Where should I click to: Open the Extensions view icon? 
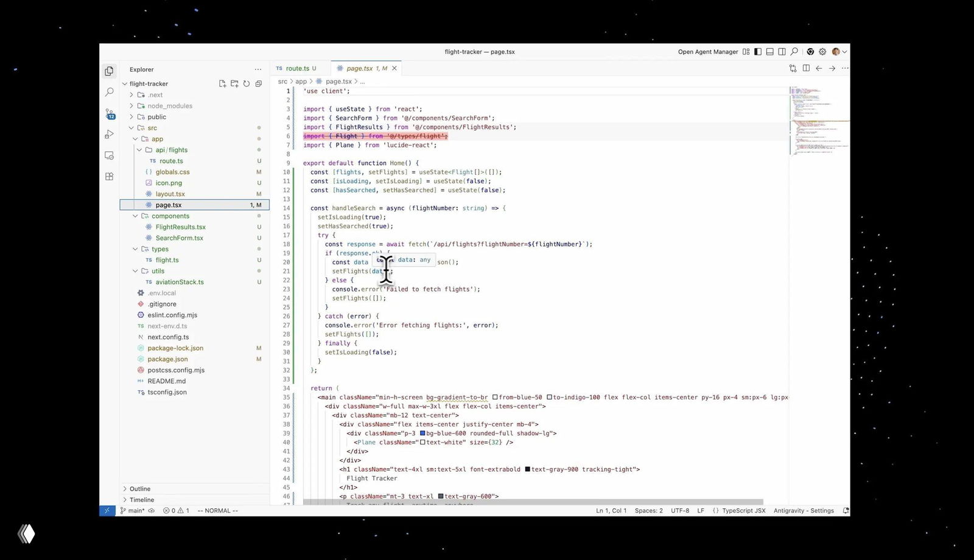click(110, 177)
